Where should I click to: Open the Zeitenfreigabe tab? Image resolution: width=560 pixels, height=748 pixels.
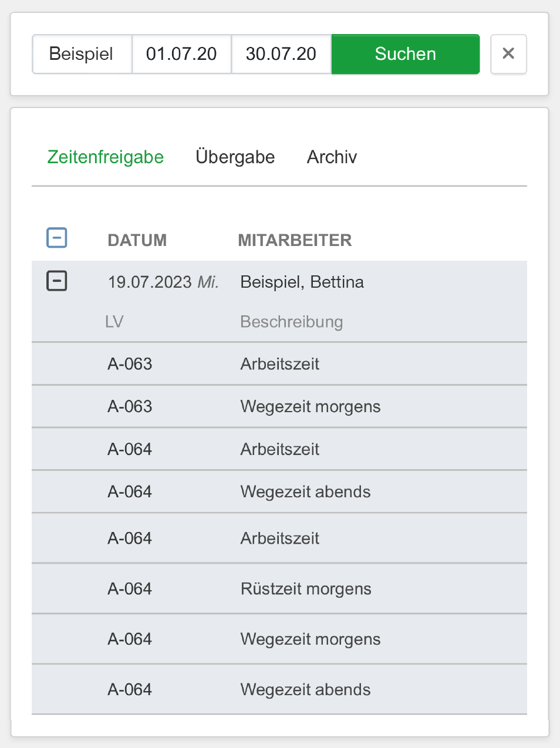coord(106,157)
